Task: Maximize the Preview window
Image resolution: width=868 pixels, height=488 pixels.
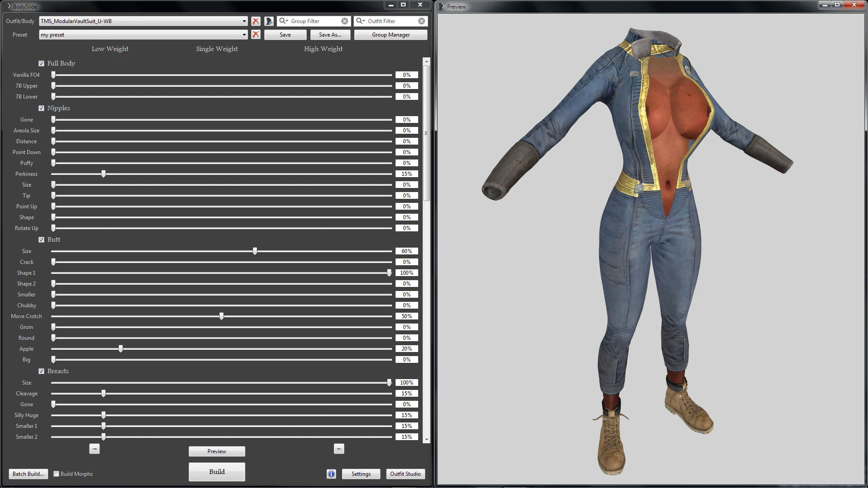Action: (837, 5)
